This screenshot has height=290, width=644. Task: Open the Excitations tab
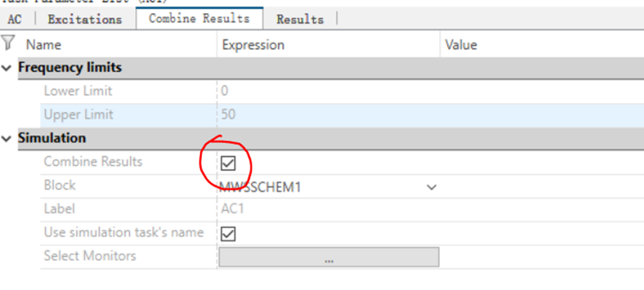[85, 19]
